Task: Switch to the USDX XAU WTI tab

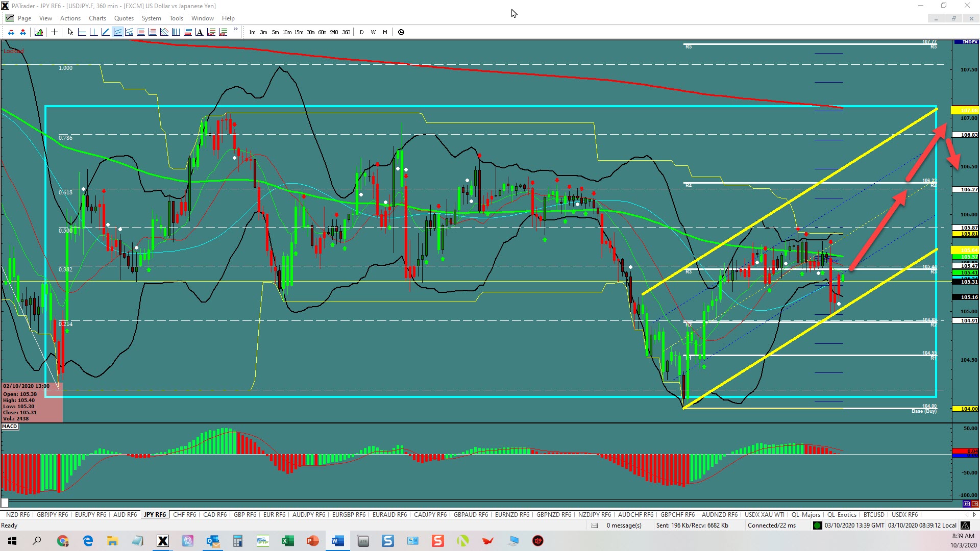Action: click(x=765, y=515)
